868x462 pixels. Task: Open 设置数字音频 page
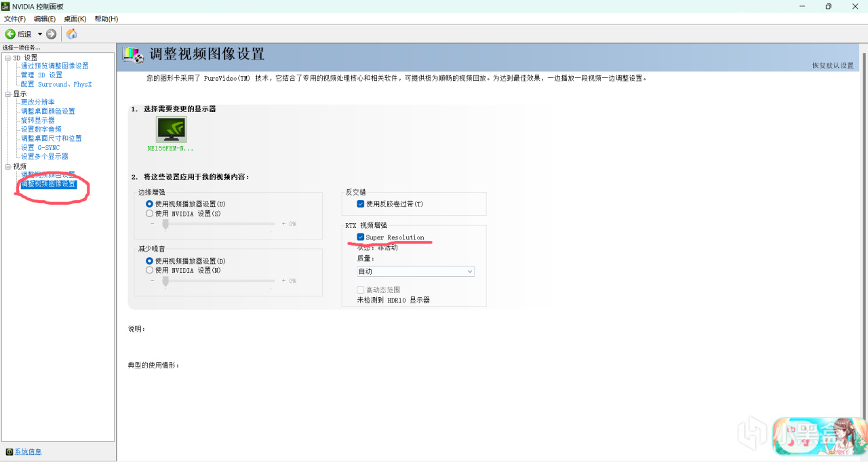[41, 129]
